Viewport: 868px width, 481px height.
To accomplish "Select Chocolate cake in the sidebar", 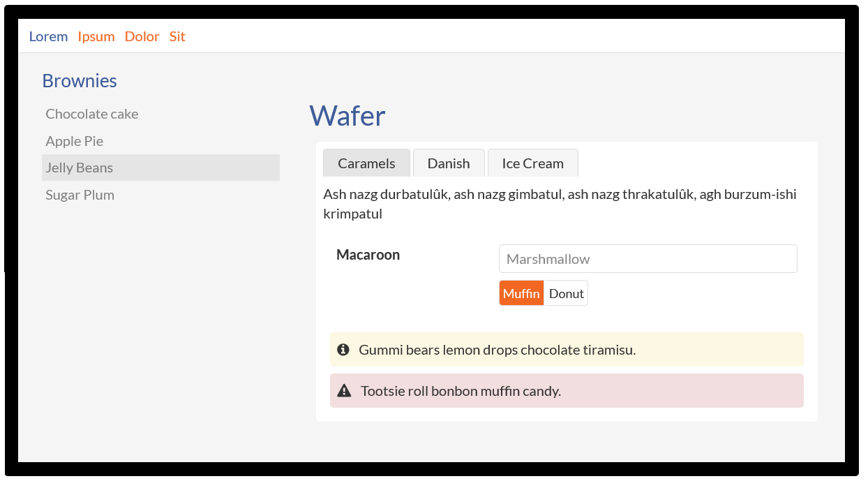I will (x=92, y=114).
